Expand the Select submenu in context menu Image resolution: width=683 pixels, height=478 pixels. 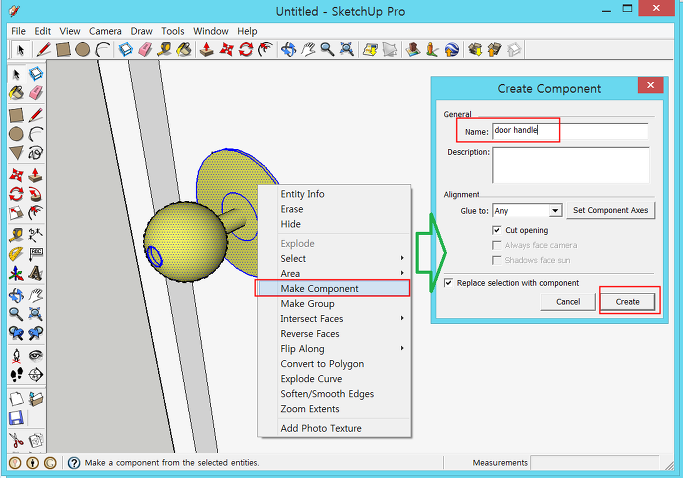334,258
